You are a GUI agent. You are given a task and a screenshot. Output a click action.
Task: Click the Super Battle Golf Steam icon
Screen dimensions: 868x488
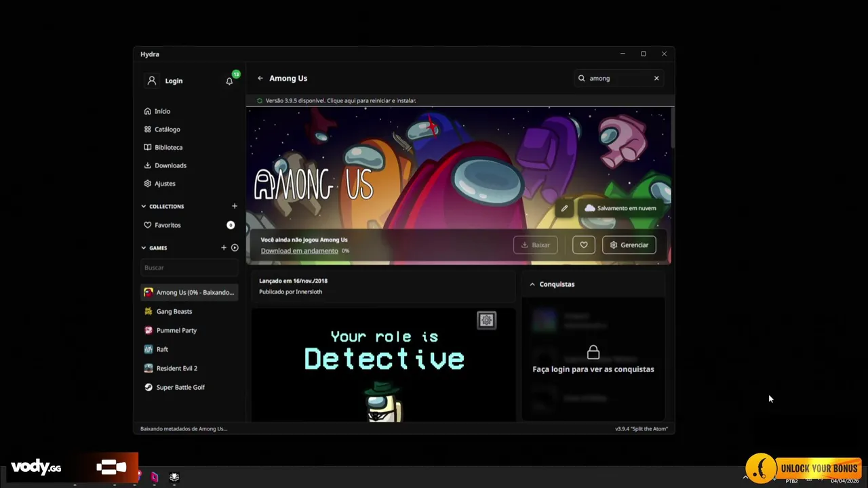[149, 388]
